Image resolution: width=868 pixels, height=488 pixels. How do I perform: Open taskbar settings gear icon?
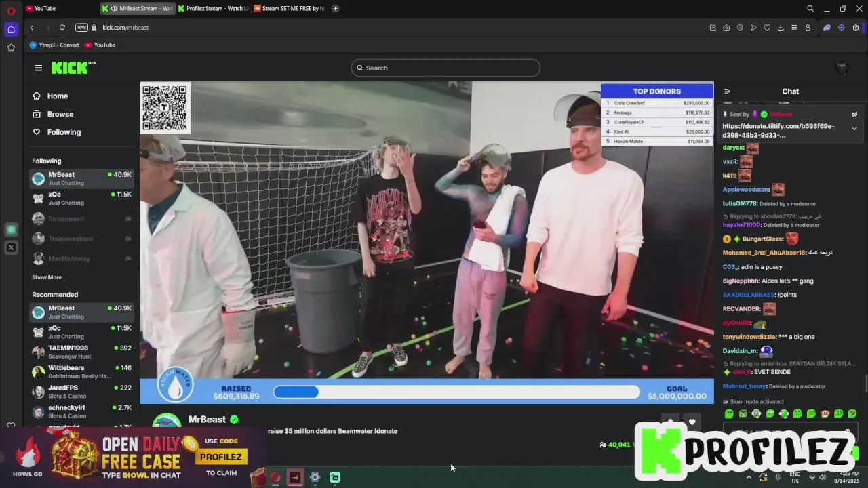315,477
